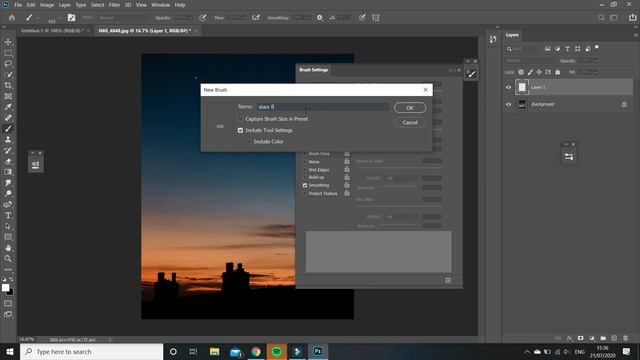Select the Brush Settings panel tab

coord(313,70)
